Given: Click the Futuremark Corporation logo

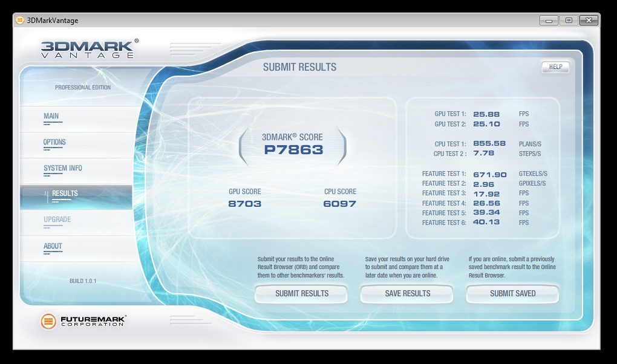Looking at the screenshot, I should [x=83, y=321].
